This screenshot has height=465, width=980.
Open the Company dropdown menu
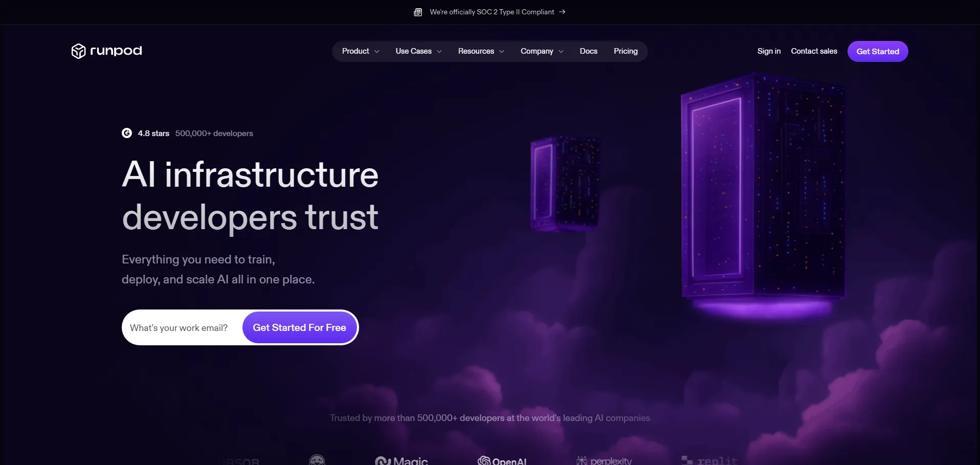tap(542, 51)
